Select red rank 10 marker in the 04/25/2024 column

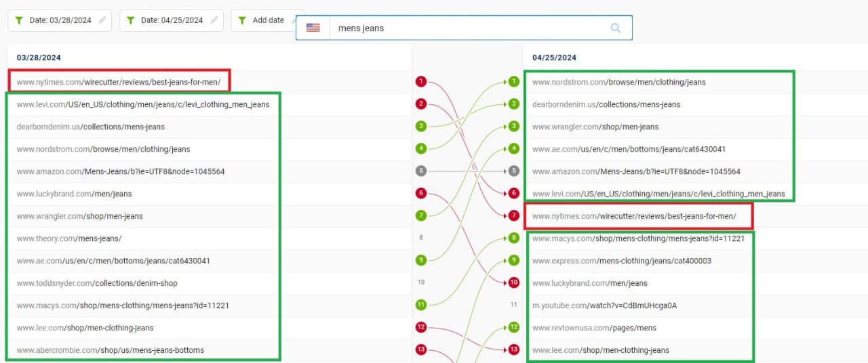click(514, 283)
